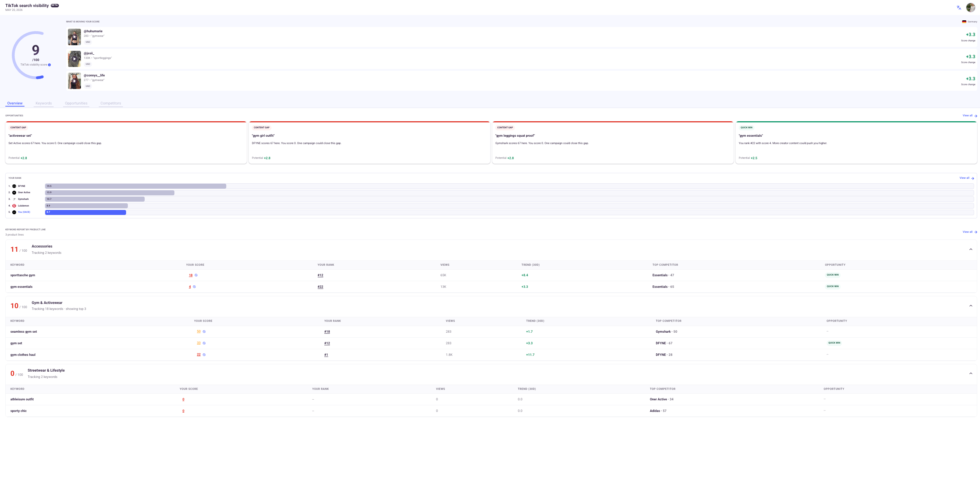Click rank #22 for gym essentials
Image resolution: width=980 pixels, height=488 pixels.
pyautogui.click(x=320, y=287)
